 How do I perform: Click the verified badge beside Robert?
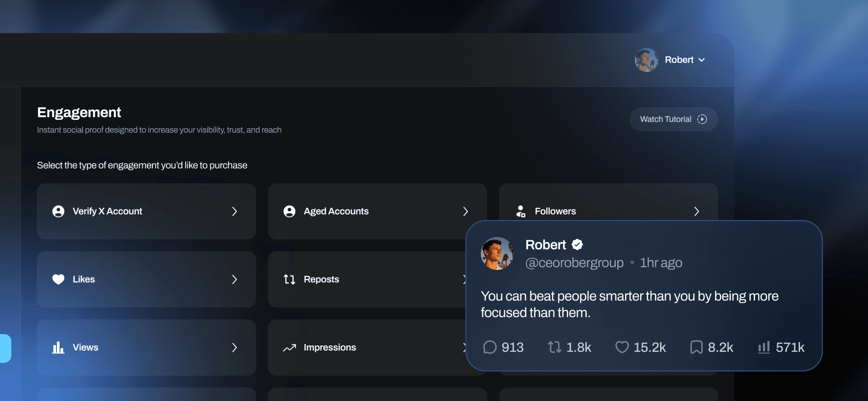coord(577,245)
